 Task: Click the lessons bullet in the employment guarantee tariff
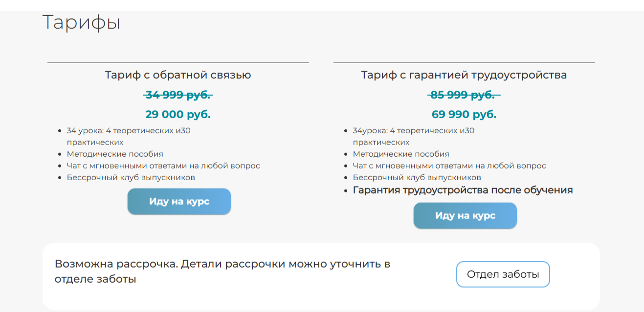(x=413, y=131)
